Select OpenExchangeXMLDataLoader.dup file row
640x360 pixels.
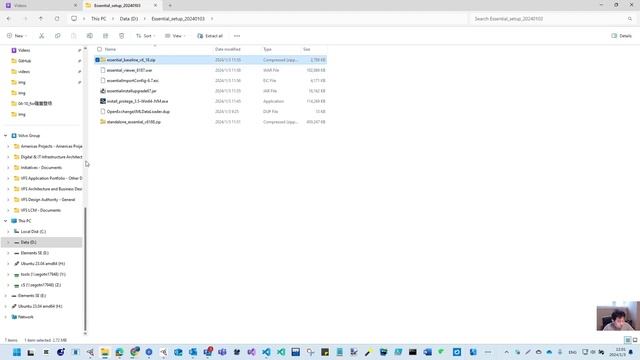pos(211,111)
